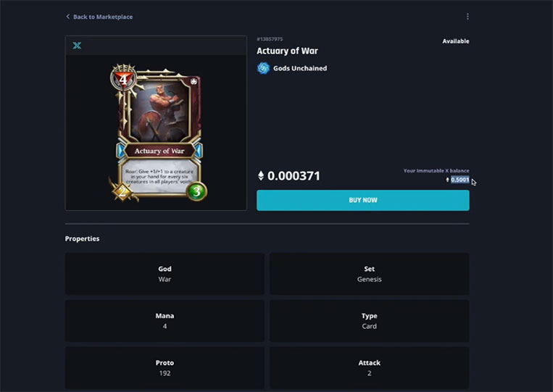Click the small Ethereum icon beside the balance
553x392 pixels.
(x=448, y=180)
